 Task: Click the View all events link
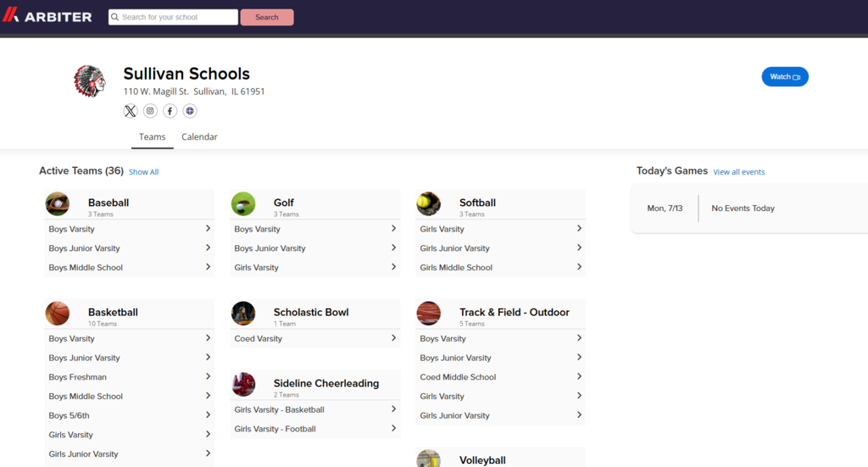739,172
